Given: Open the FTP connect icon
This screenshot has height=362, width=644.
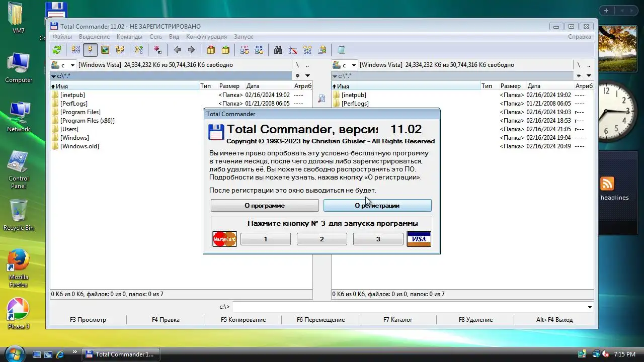Looking at the screenshot, I should (x=245, y=50).
